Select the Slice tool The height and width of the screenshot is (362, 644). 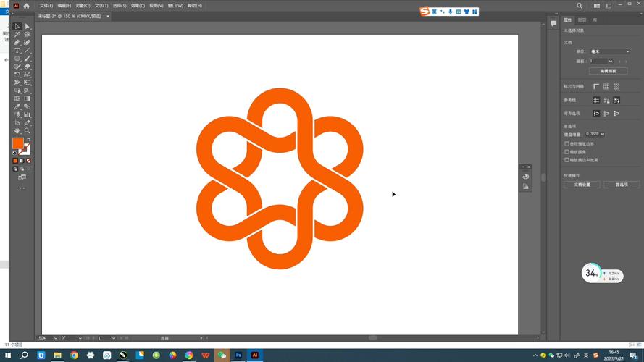click(x=27, y=123)
